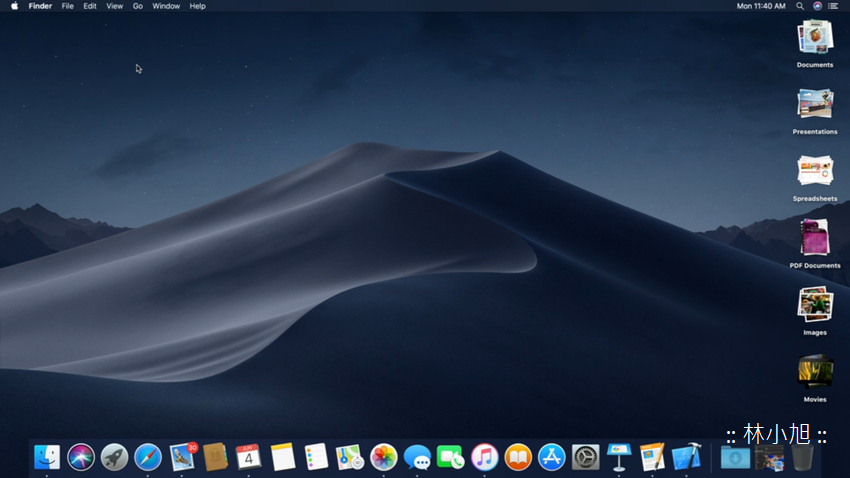This screenshot has width=850, height=478.
Task: Click the Mon 11:40 AM clock
Action: (761, 6)
